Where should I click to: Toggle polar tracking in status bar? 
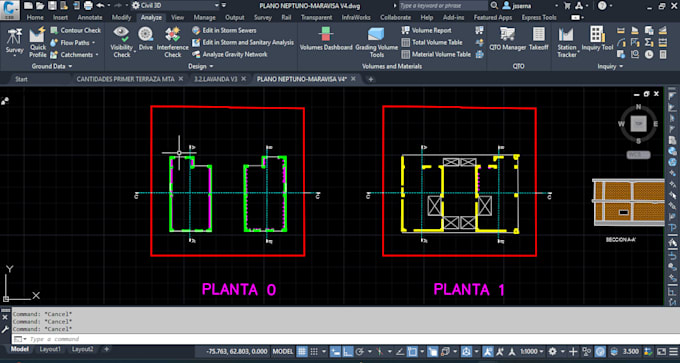(x=360, y=351)
